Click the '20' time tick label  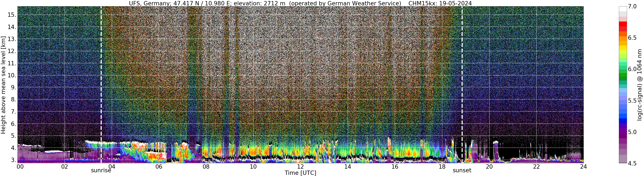point(489,167)
